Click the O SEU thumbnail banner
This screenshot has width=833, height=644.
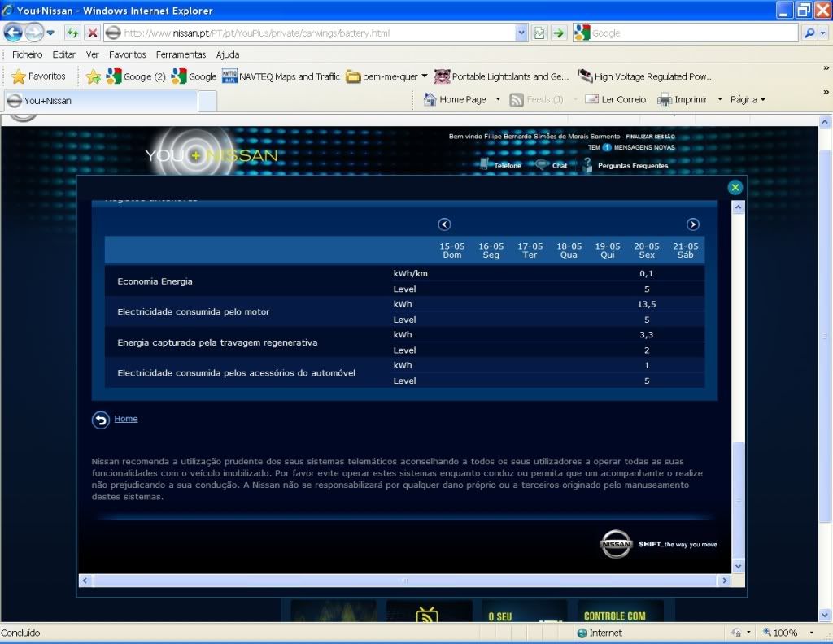click(525, 611)
